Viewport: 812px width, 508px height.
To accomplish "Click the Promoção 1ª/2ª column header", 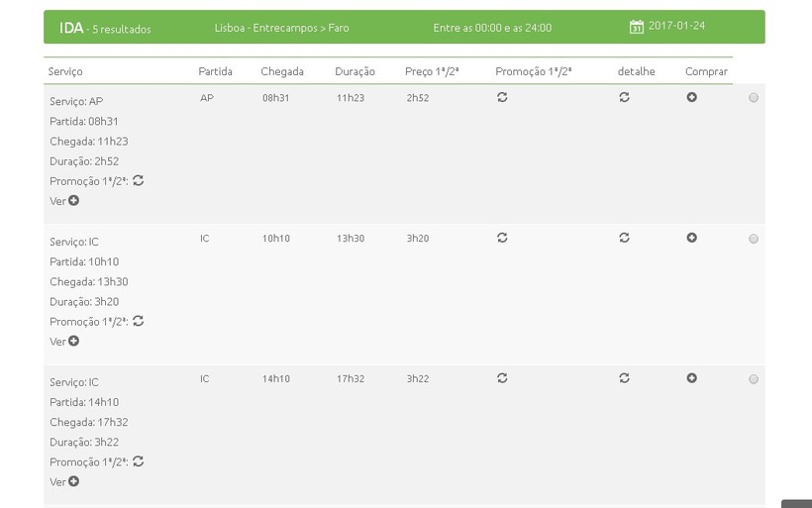I will click(533, 71).
